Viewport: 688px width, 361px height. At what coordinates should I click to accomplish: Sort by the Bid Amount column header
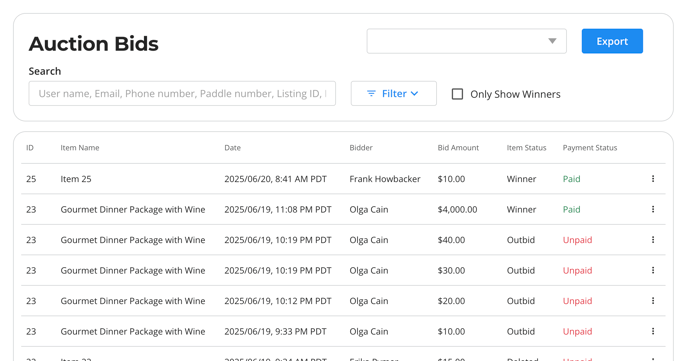coord(458,148)
